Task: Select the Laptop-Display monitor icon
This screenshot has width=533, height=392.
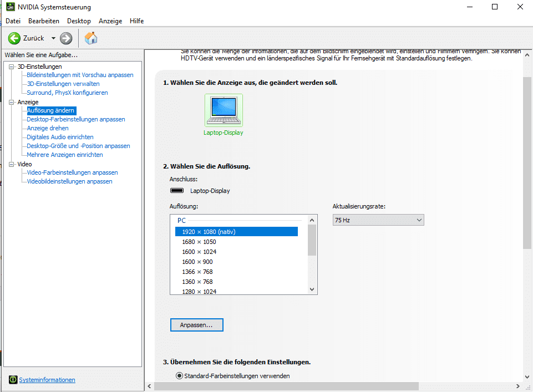Action: pyautogui.click(x=224, y=110)
